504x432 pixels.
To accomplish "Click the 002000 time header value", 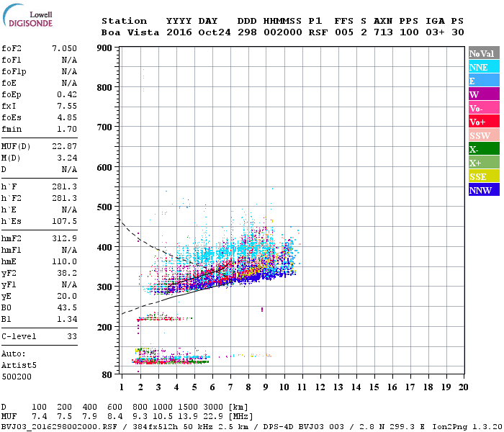I will pyautogui.click(x=282, y=32).
